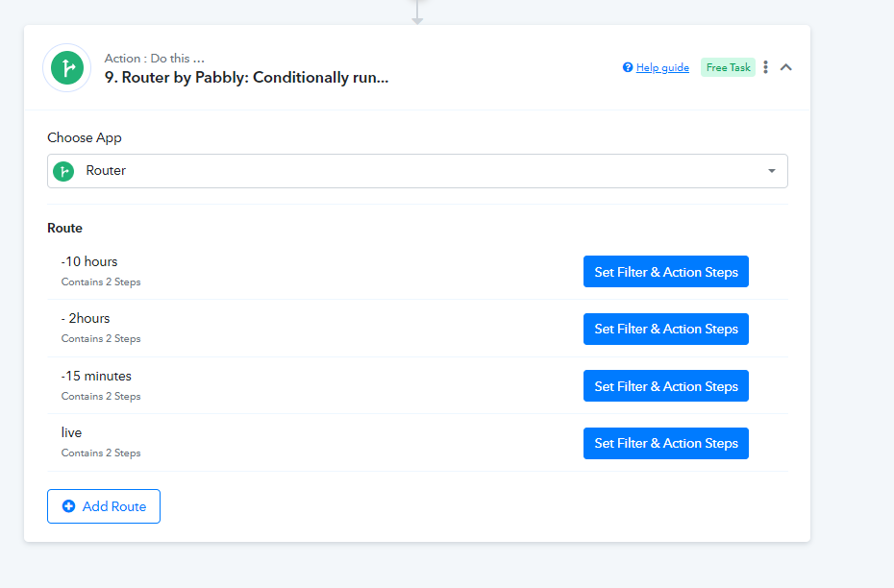Click the plus icon in Add Route
The image size is (894, 588).
68,506
